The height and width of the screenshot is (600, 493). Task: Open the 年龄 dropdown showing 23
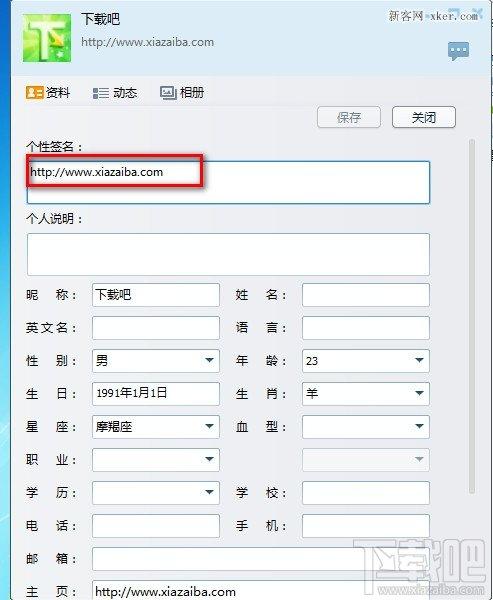click(366, 361)
